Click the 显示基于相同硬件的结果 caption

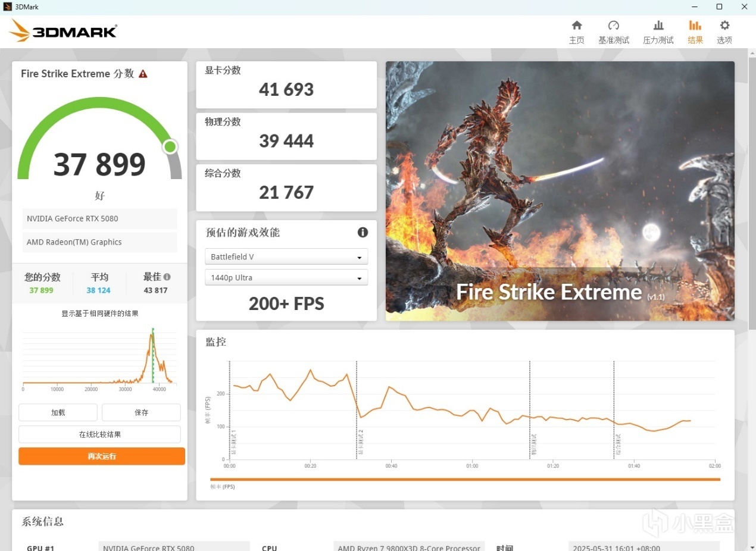(x=99, y=313)
